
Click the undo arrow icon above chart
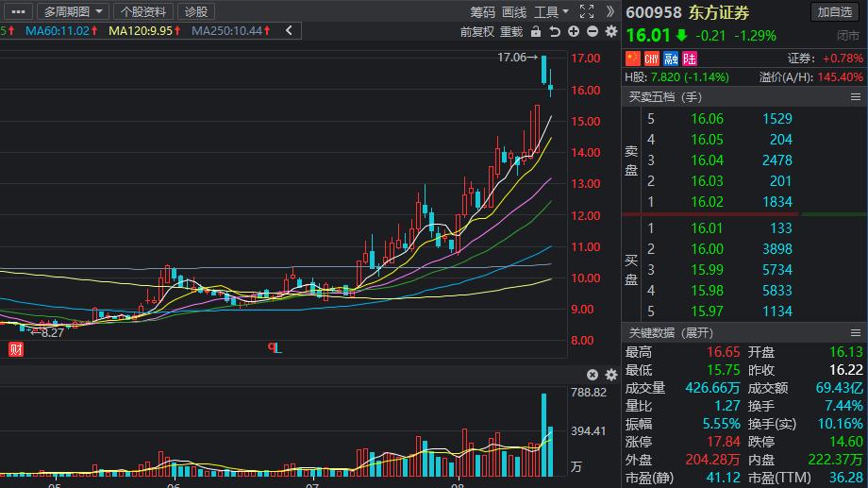point(555,31)
